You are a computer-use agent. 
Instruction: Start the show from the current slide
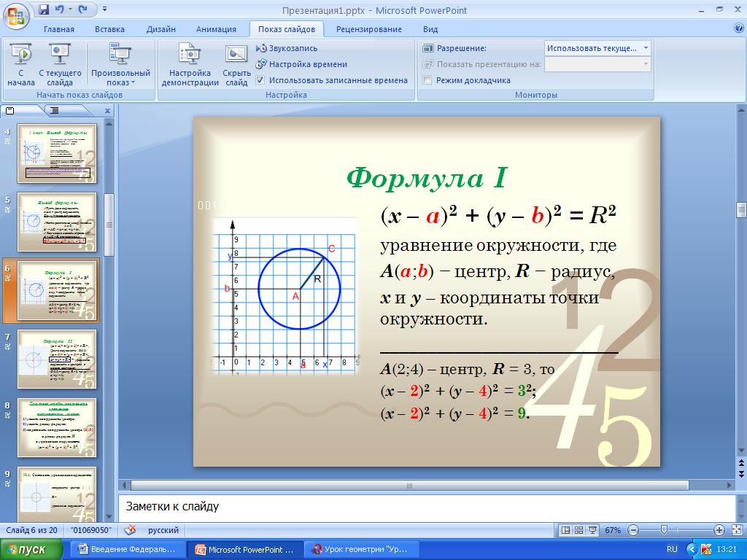tap(60, 65)
